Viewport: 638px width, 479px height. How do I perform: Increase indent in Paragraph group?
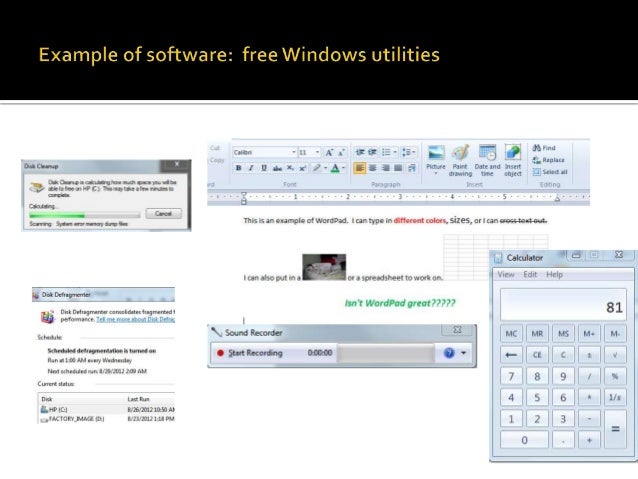372,152
